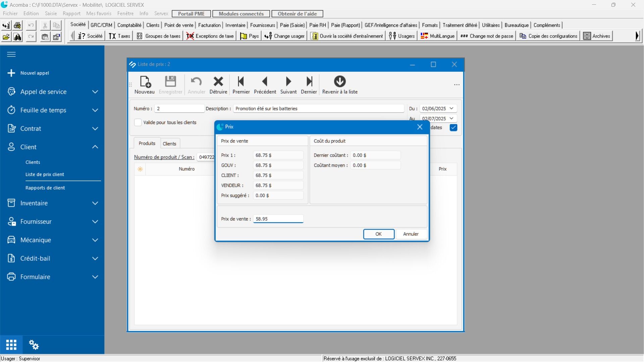The height and width of the screenshot is (362, 644).
Task: Click Revenir à la liste icon
Action: click(x=339, y=82)
